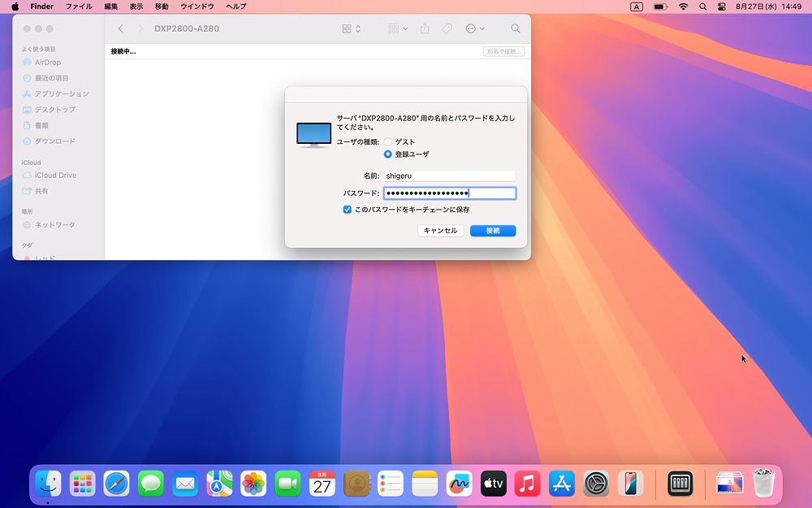Viewport: 812px width, 508px height.
Task: Open AirDrop in the Finder sidebar
Action: pyautogui.click(x=47, y=63)
